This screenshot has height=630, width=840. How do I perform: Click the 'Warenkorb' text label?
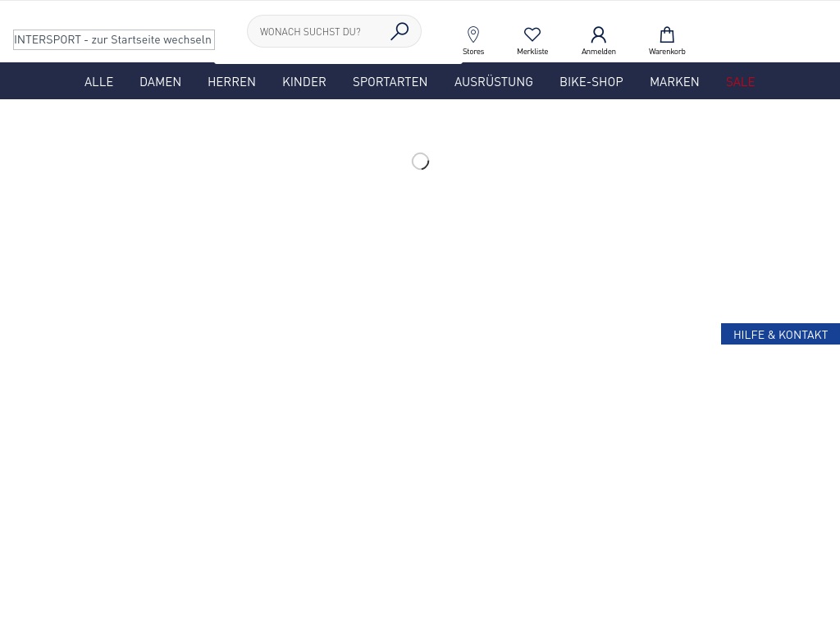pyautogui.click(x=667, y=52)
